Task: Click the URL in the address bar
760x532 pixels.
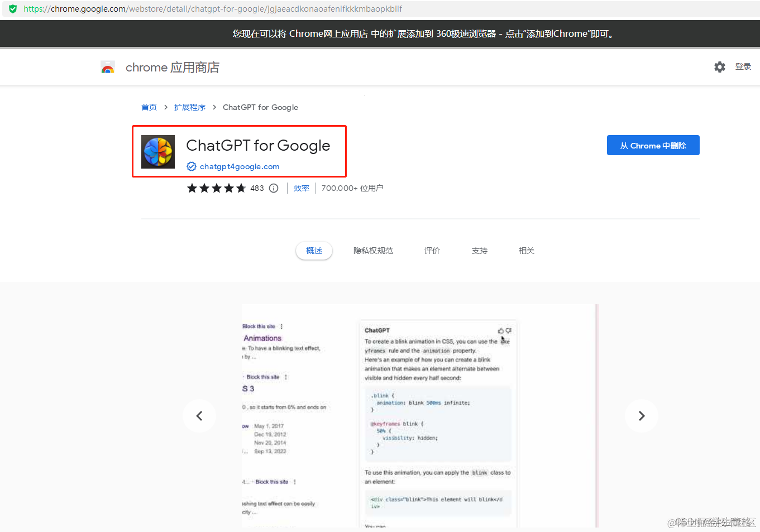Action: coord(213,9)
